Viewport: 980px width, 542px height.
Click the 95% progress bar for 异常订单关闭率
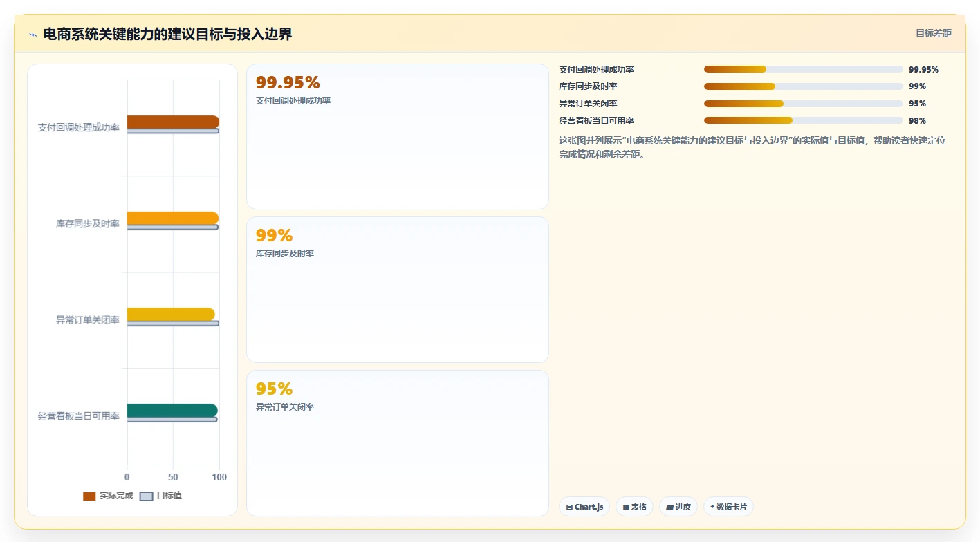pos(804,104)
